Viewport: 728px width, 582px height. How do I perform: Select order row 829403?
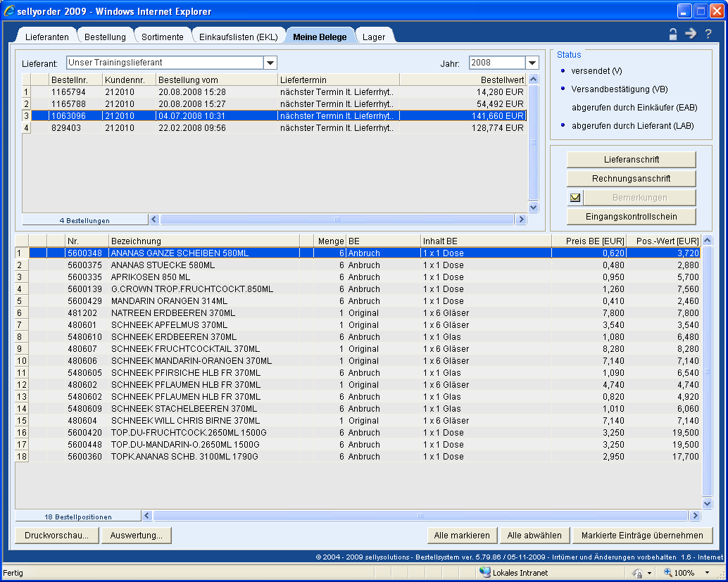point(68,128)
